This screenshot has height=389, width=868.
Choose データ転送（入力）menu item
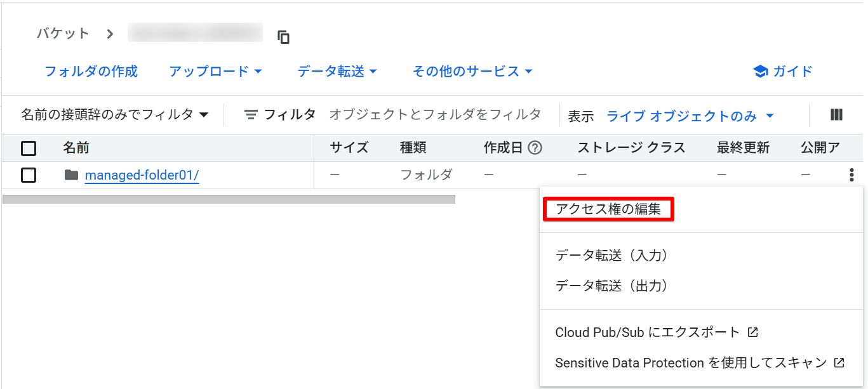pyautogui.click(x=612, y=255)
